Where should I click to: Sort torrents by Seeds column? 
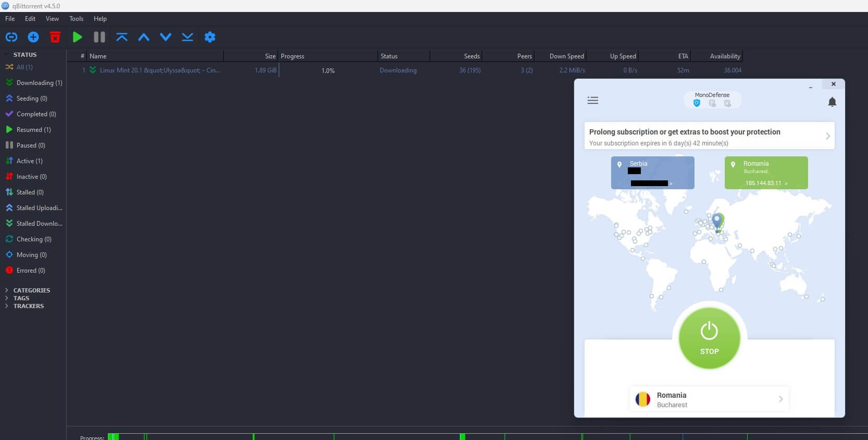[456, 56]
